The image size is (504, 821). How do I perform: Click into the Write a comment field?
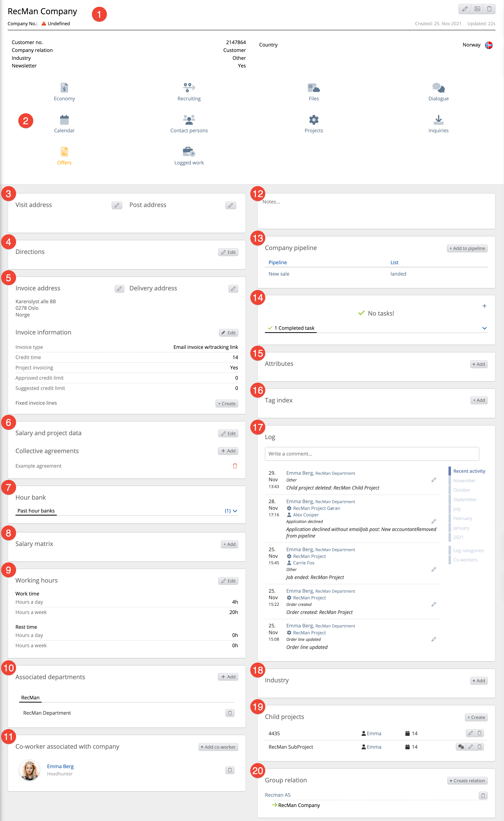point(372,454)
